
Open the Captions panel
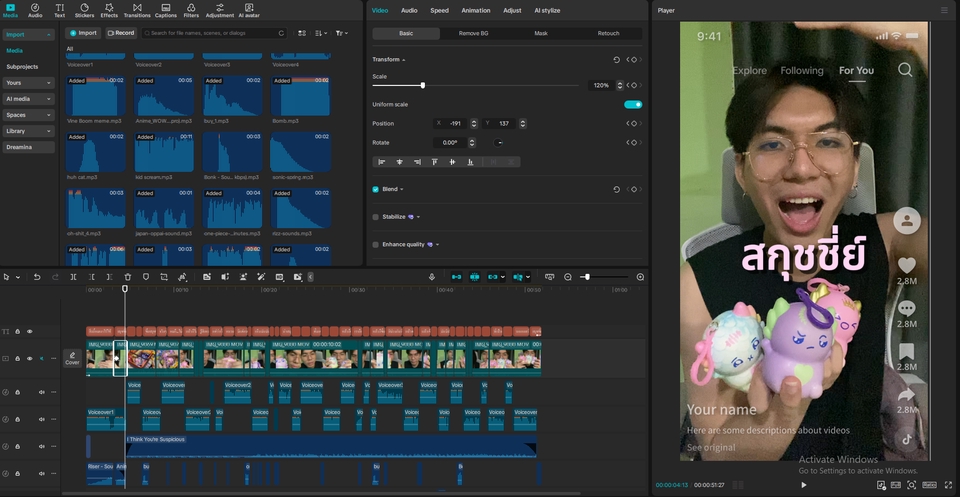pyautogui.click(x=166, y=11)
